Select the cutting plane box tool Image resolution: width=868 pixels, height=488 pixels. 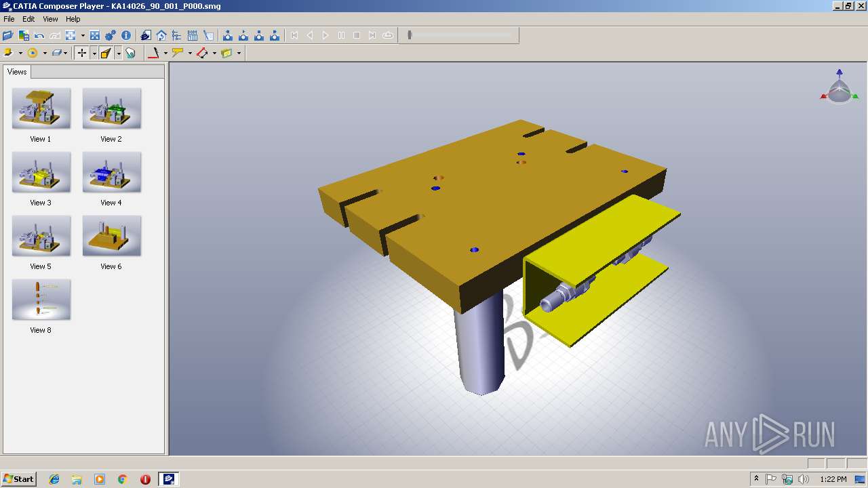point(226,53)
